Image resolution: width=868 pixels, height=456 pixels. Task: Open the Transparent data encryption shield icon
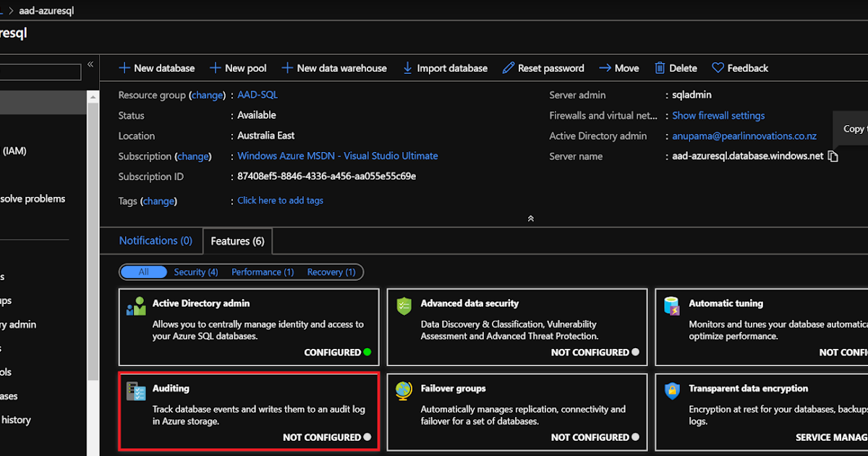click(672, 392)
